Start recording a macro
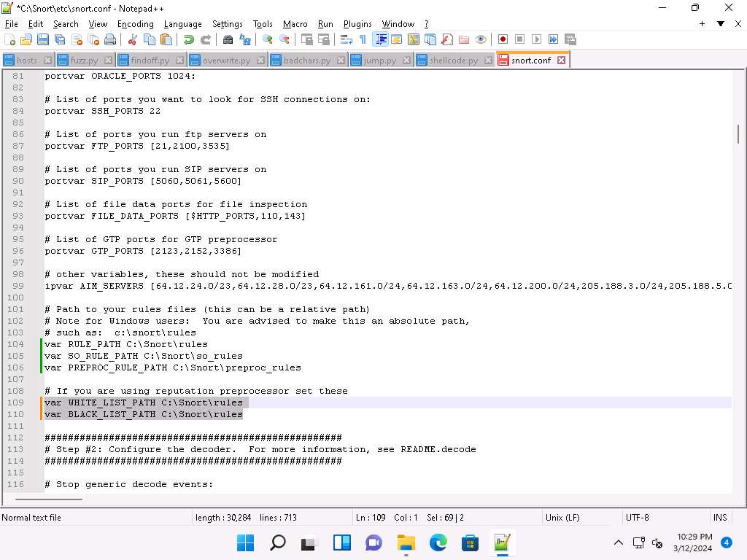The image size is (747, 560). coord(503,39)
